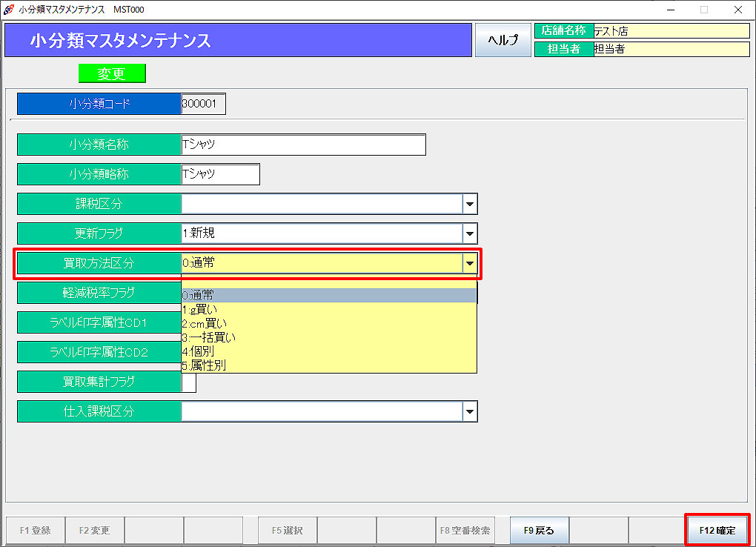Click the 小分類略称 text field
The height and width of the screenshot is (547, 756).
tap(220, 174)
